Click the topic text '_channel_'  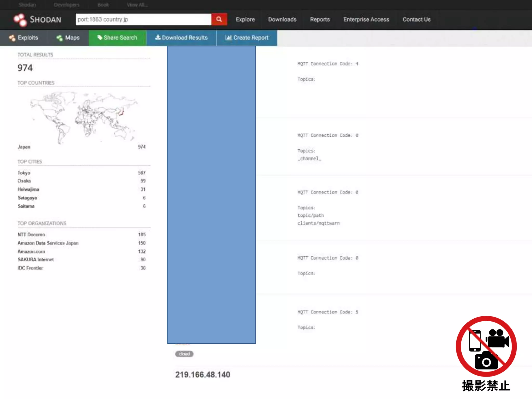pos(309,158)
